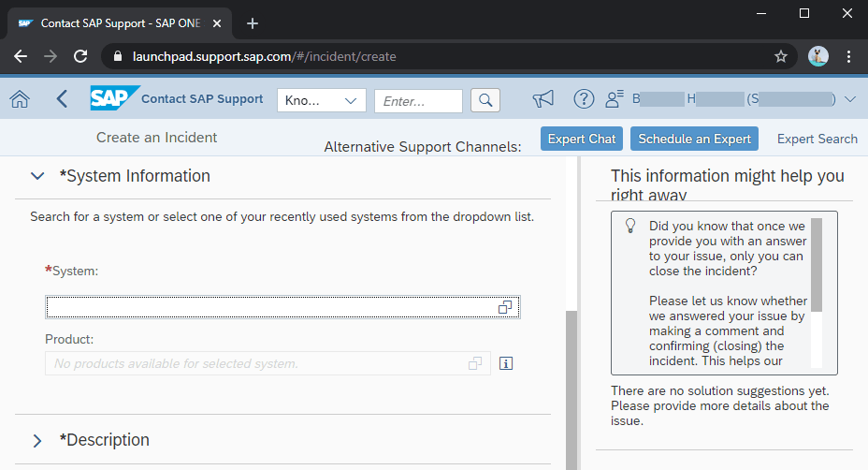Close the Contact SAP Support tab
The height and width of the screenshot is (470, 868).
[217, 23]
